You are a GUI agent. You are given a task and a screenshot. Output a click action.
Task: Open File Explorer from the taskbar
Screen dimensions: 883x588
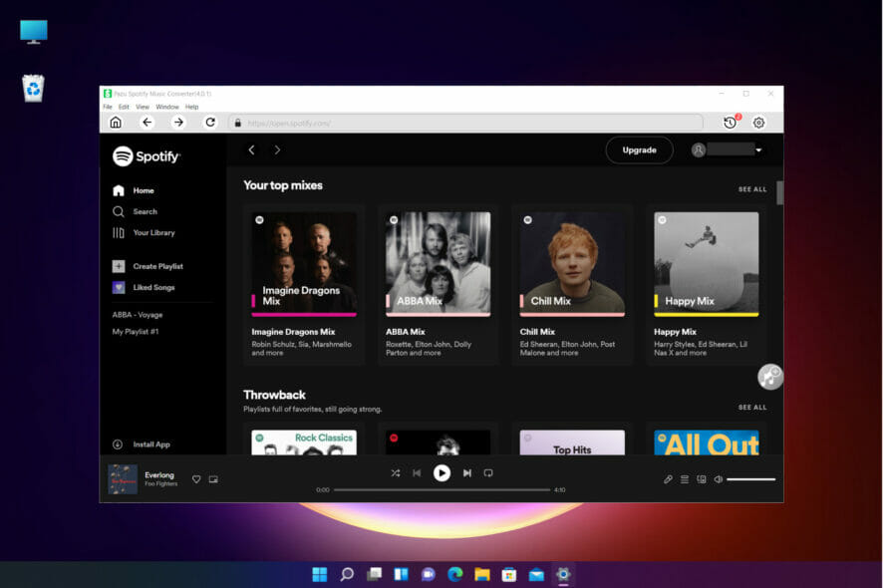(482, 574)
